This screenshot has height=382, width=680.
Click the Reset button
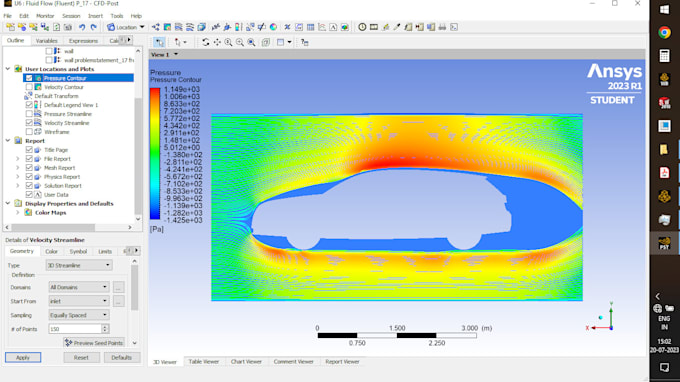click(x=81, y=358)
